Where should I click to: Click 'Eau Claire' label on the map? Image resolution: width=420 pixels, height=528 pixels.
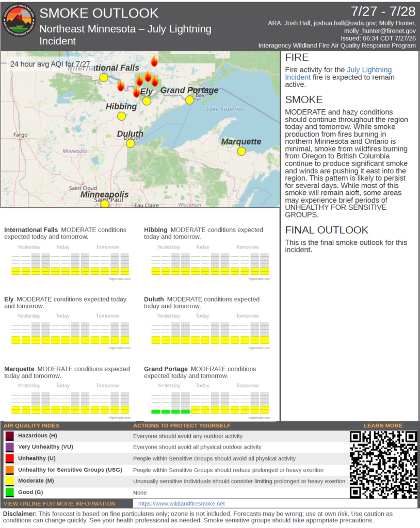pyautogui.click(x=147, y=205)
